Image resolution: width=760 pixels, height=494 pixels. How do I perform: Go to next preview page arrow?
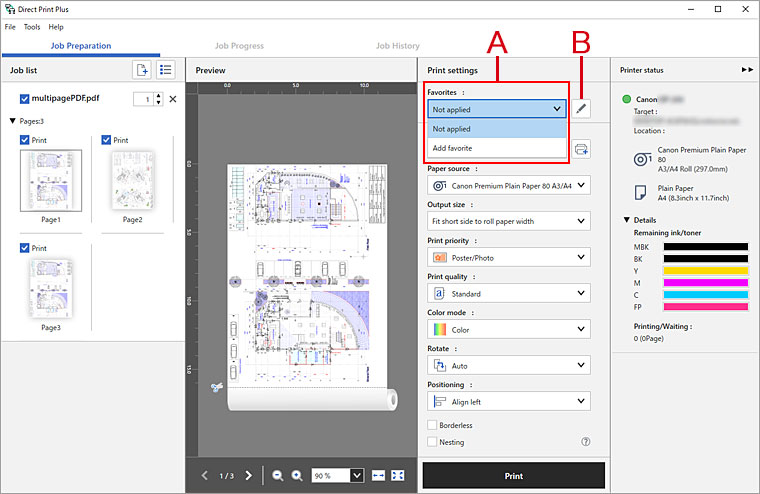(x=249, y=476)
